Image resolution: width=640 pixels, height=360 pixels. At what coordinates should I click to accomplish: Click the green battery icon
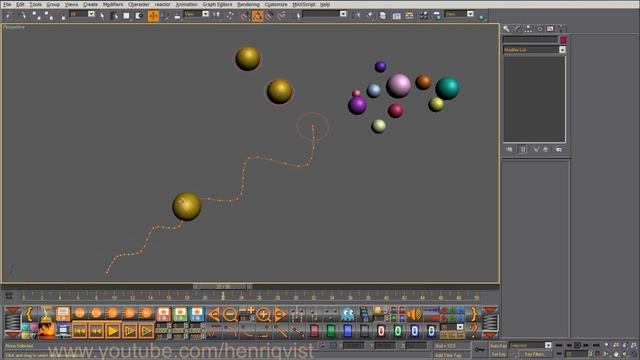331,330
